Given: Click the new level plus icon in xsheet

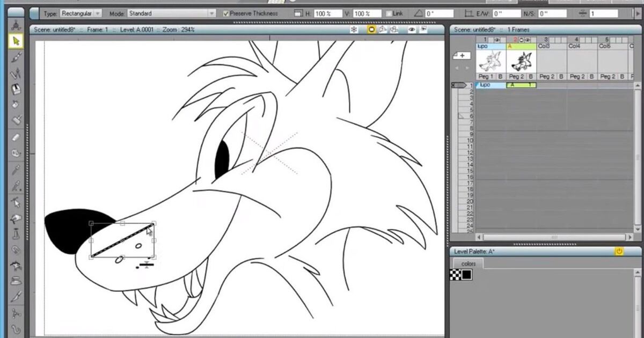Looking at the screenshot, I should (x=462, y=55).
